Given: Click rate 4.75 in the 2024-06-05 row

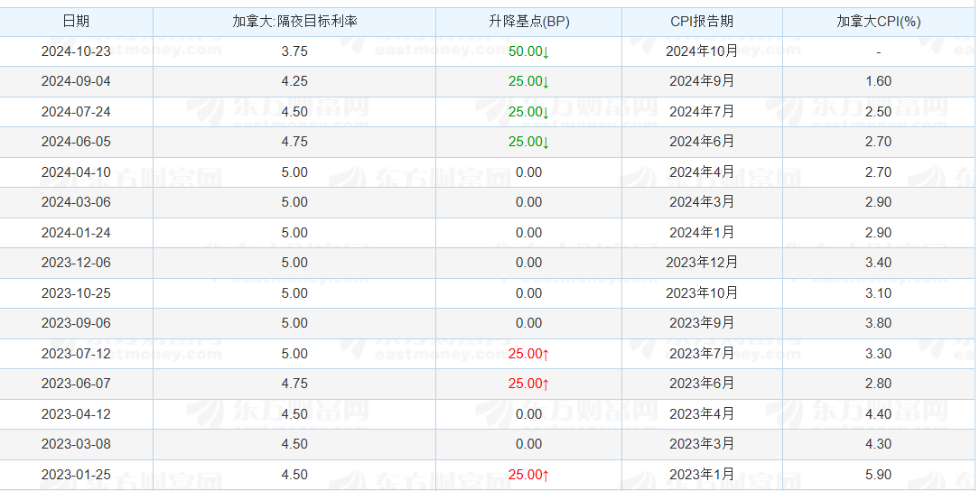Looking at the screenshot, I should pos(294,143).
